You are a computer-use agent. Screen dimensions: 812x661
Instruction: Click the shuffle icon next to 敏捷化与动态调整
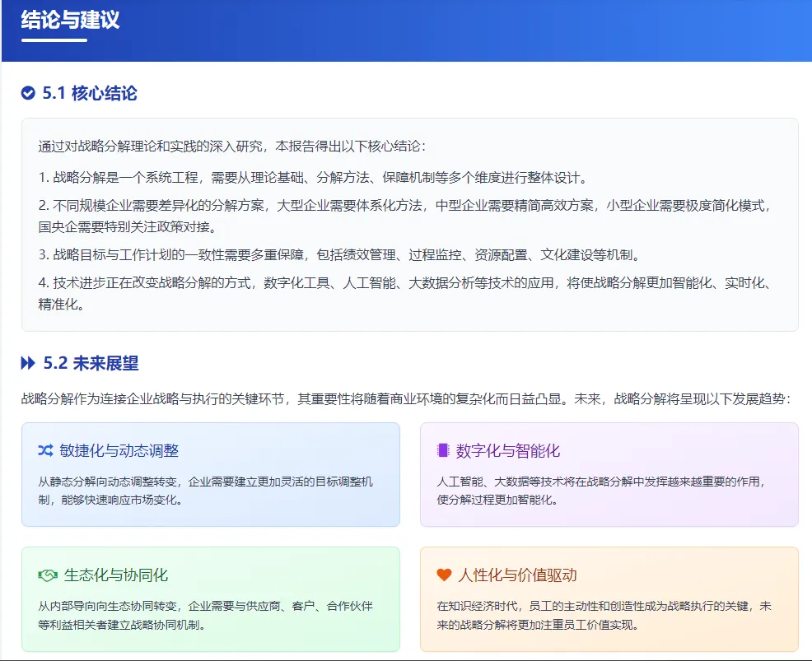click(45, 450)
